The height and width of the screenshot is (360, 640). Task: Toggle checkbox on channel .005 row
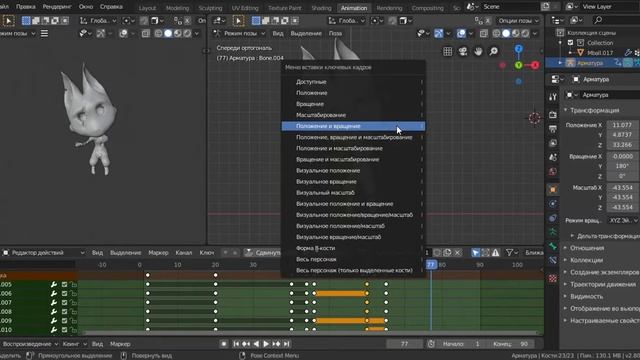point(64,284)
